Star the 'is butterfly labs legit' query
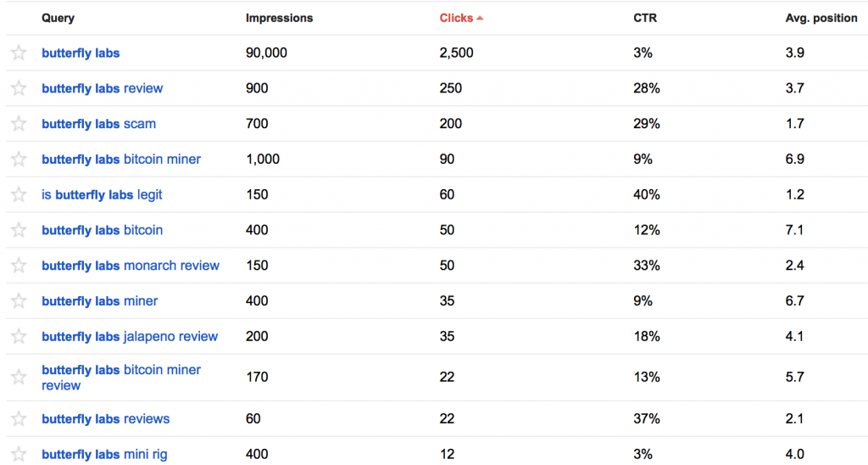This screenshot has width=868, height=465. pos(19,195)
